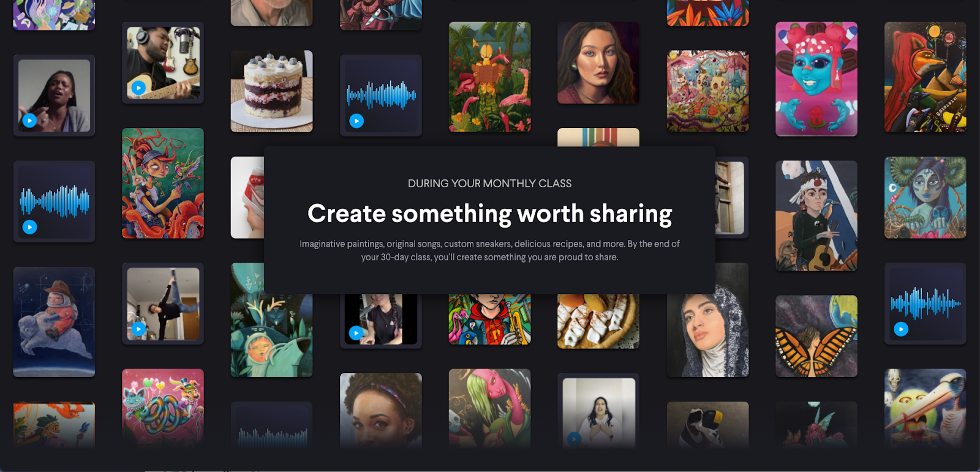Image resolution: width=980 pixels, height=472 pixels.
Task: Play the guitarist with headphones video
Action: tap(138, 88)
